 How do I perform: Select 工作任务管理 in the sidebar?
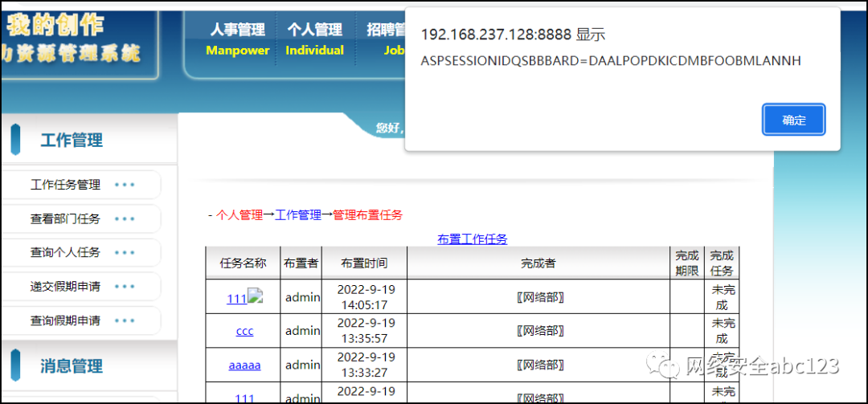pos(65,185)
